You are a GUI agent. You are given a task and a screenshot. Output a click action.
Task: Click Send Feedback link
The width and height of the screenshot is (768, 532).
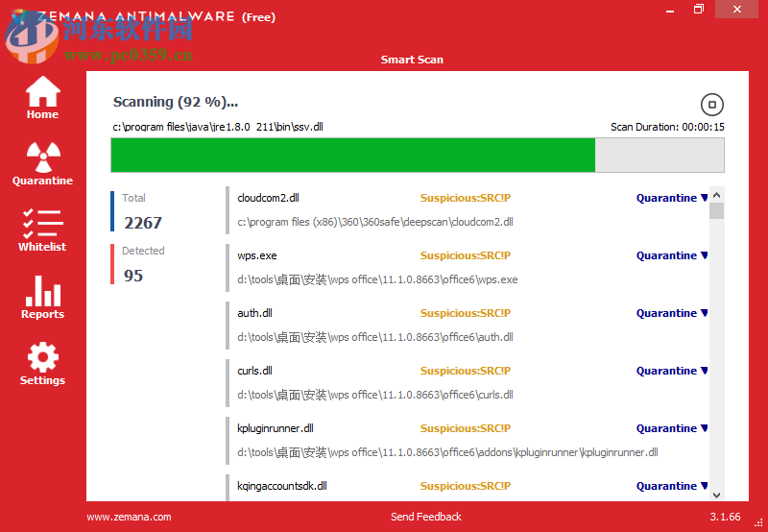click(426, 517)
